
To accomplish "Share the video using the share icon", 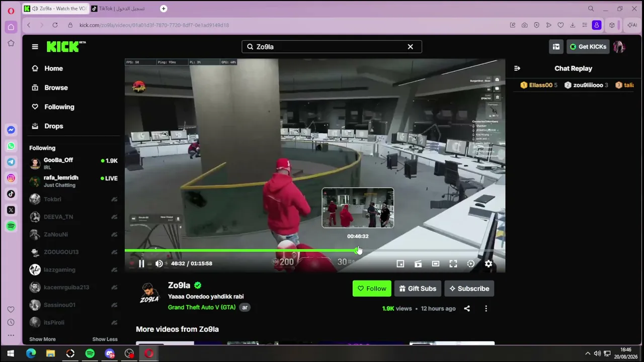I will tap(467, 309).
